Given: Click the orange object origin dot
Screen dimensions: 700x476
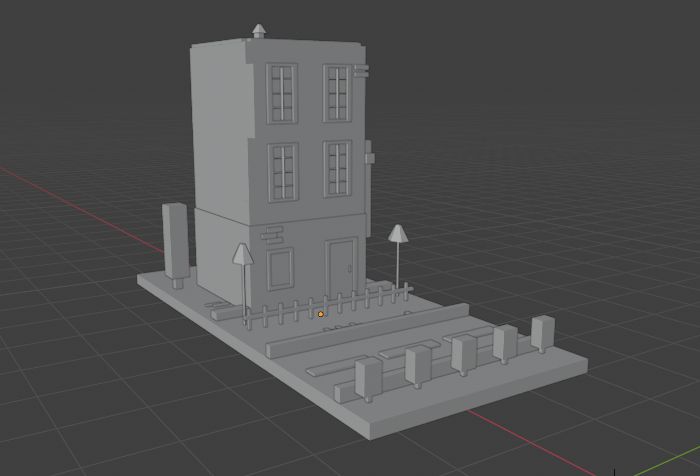Looking at the screenshot, I should pos(321,314).
